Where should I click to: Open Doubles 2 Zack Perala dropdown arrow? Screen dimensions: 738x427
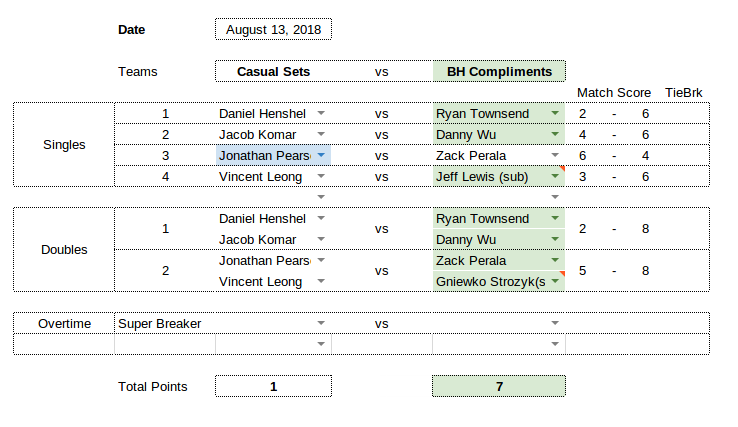555,260
